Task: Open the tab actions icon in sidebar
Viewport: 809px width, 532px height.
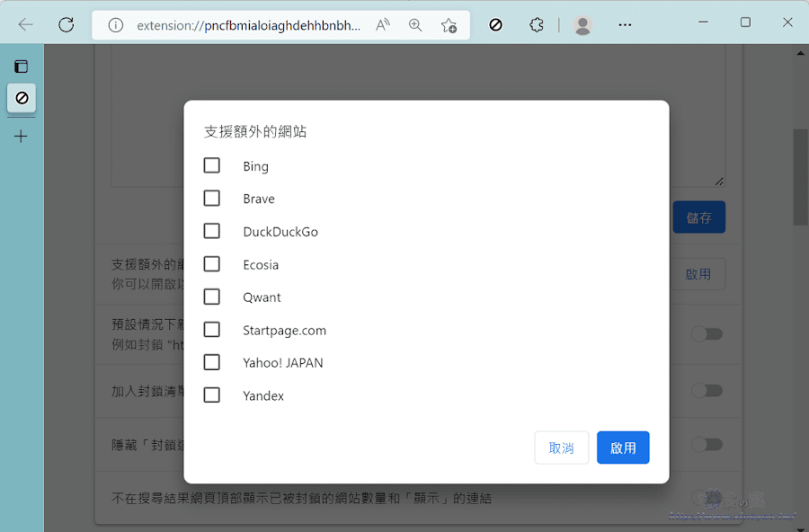Action: [22, 66]
